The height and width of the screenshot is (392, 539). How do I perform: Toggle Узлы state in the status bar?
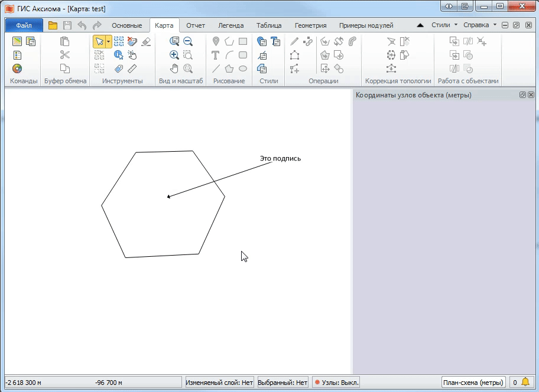335,382
